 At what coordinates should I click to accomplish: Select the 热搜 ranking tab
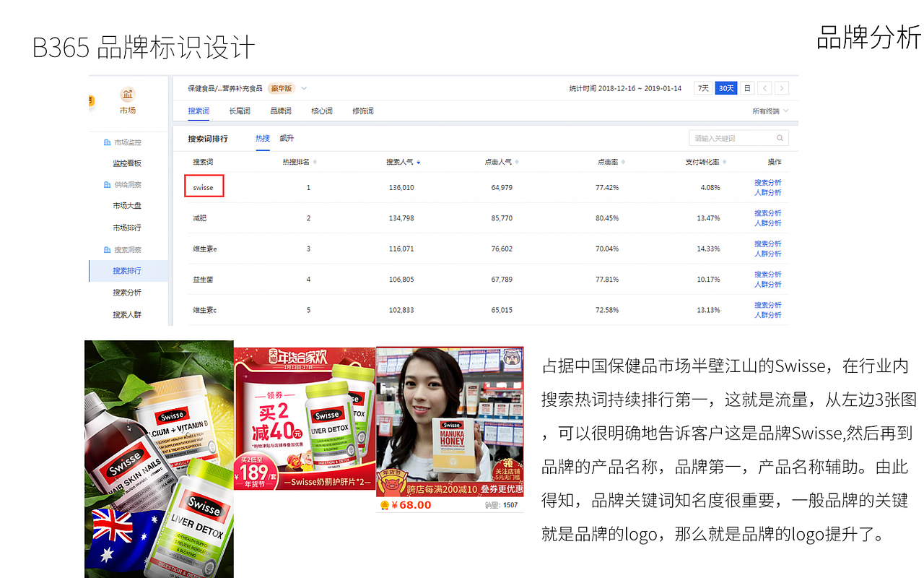(263, 138)
